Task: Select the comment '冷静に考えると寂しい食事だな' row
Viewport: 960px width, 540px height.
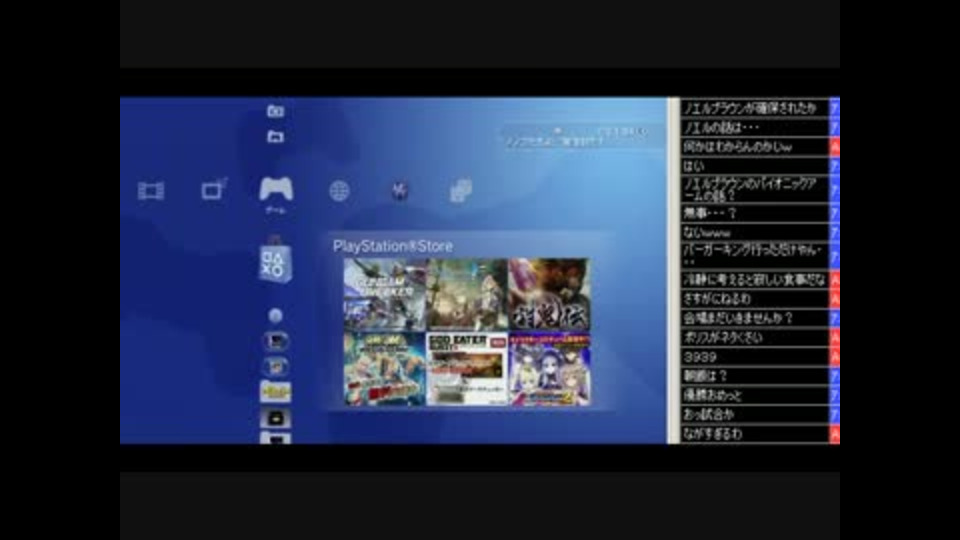Action: pos(754,280)
